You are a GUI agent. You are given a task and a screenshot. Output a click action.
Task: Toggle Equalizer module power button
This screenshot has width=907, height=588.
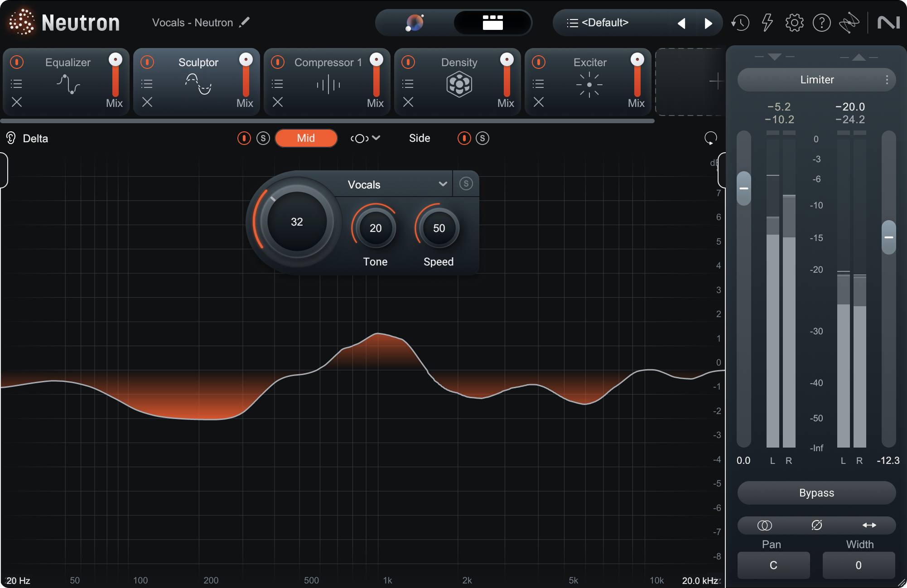pos(17,62)
